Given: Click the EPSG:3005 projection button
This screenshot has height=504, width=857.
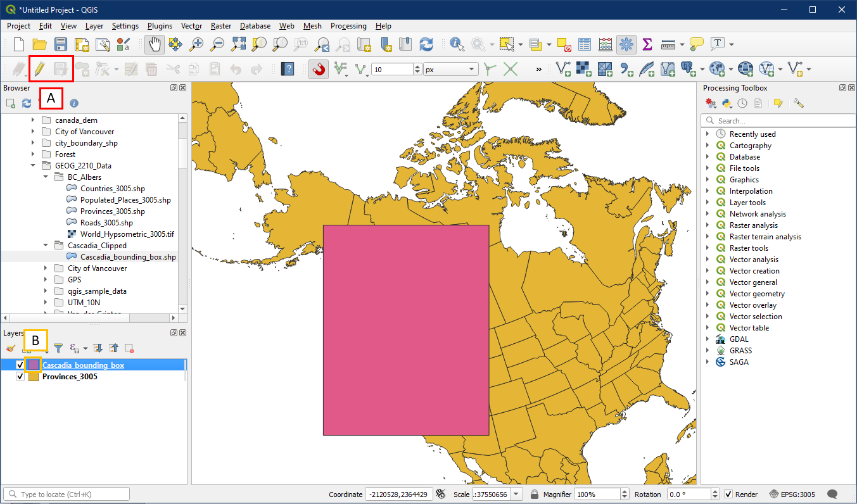Looking at the screenshot, I should pos(792,495).
